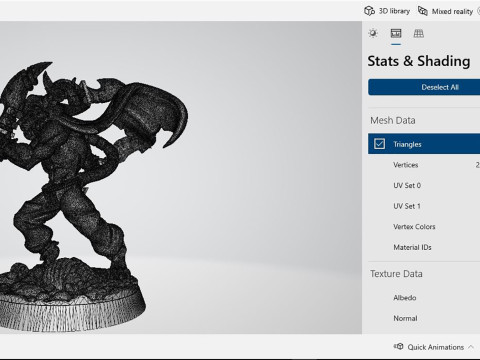
Task: Uncheck the Triangles checkbox
Action: (379, 144)
